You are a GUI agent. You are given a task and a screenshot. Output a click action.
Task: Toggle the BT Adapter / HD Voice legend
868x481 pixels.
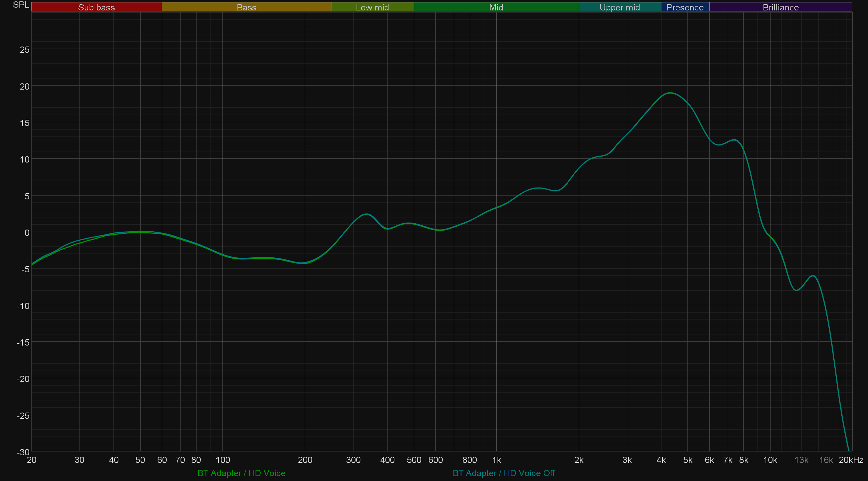point(241,473)
